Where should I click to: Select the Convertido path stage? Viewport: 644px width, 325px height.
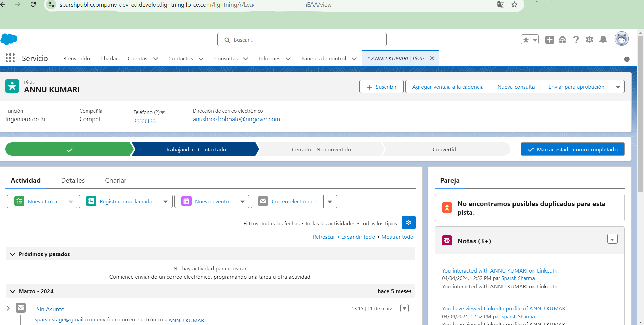click(446, 149)
